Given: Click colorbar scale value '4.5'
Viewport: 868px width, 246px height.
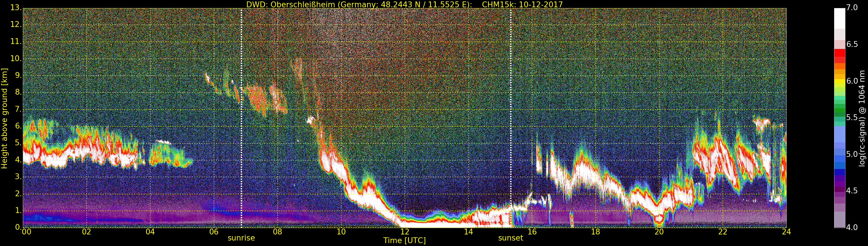Looking at the screenshot, I should [x=852, y=191].
